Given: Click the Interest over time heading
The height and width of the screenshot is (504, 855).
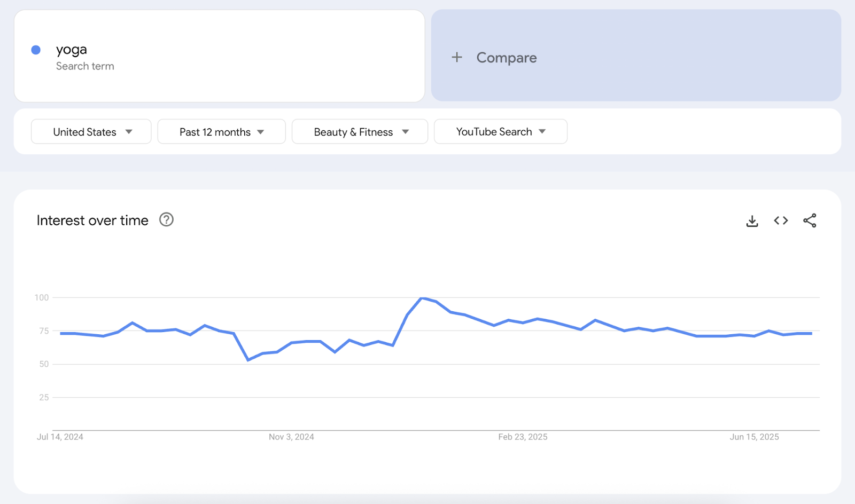Looking at the screenshot, I should 92,220.
